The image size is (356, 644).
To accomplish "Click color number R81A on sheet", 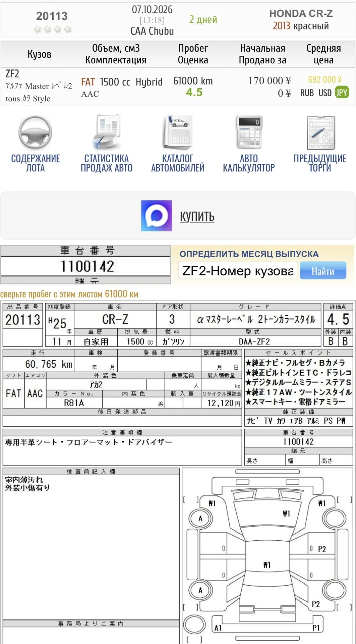I will 74,402.
